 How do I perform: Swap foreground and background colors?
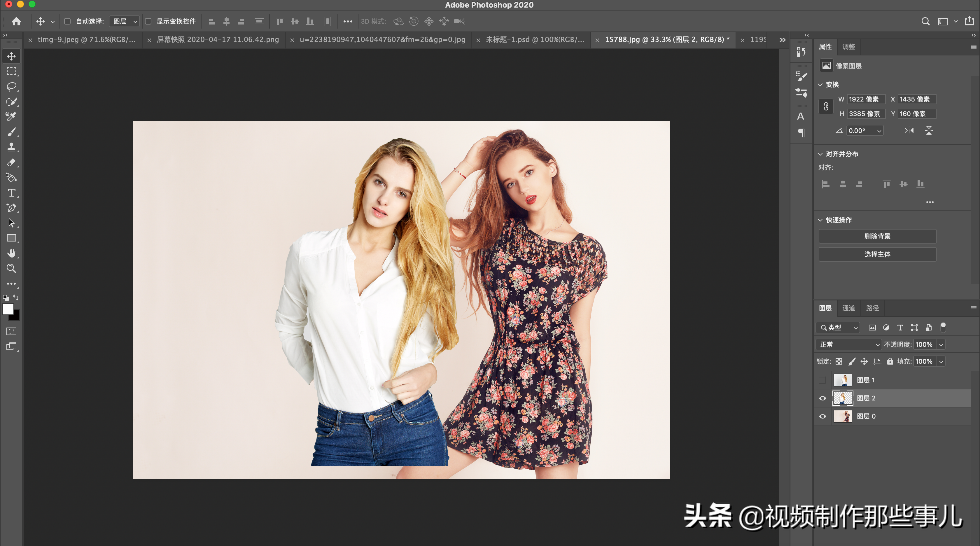click(16, 297)
